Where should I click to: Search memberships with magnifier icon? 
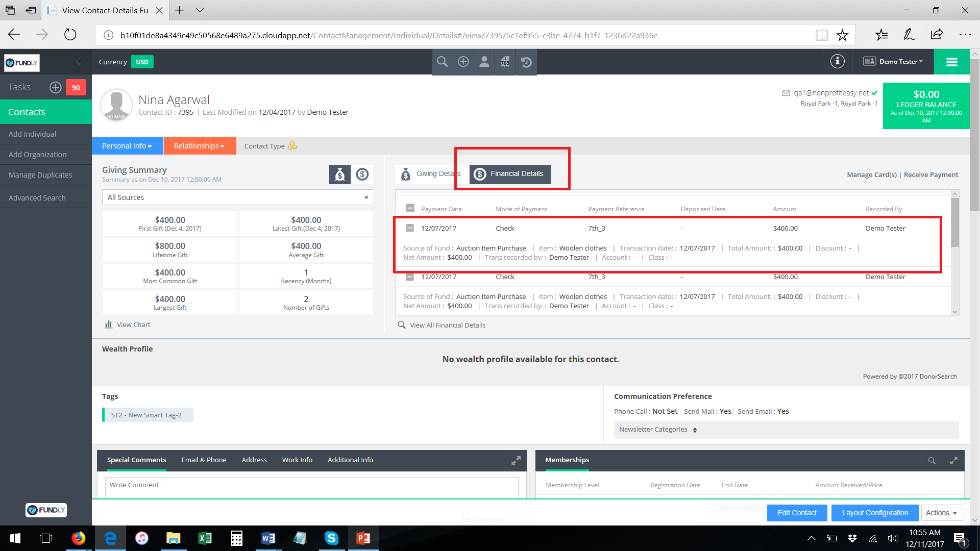pyautogui.click(x=932, y=460)
